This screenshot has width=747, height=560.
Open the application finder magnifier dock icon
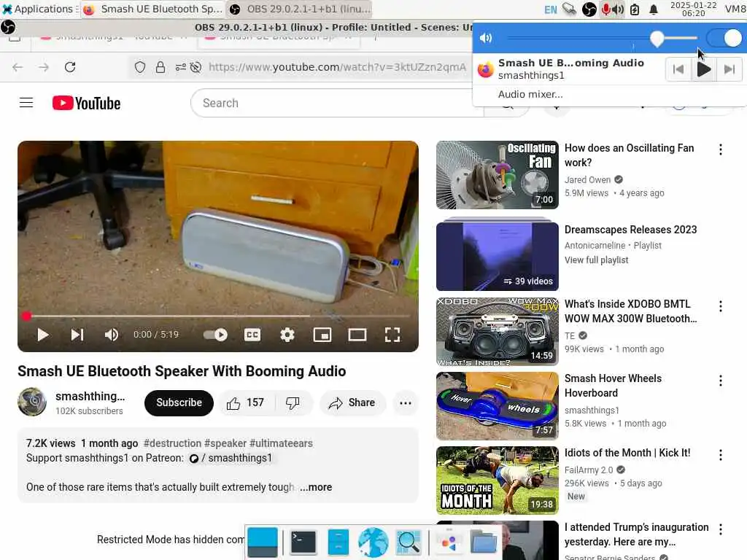tap(409, 542)
